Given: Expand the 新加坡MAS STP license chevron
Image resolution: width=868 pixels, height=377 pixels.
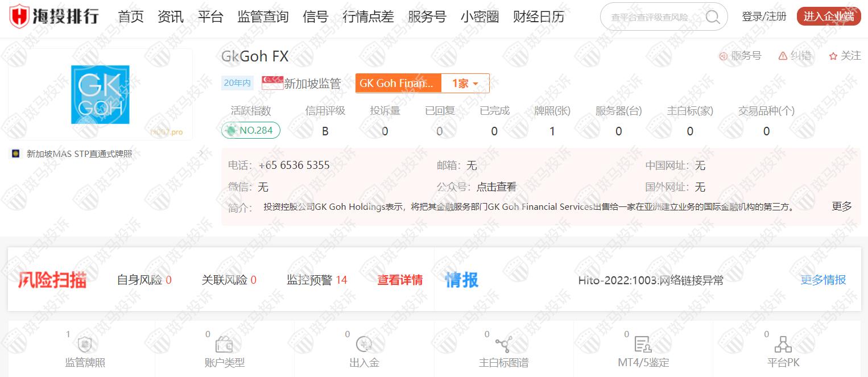Looking at the screenshot, I should 201,154.
